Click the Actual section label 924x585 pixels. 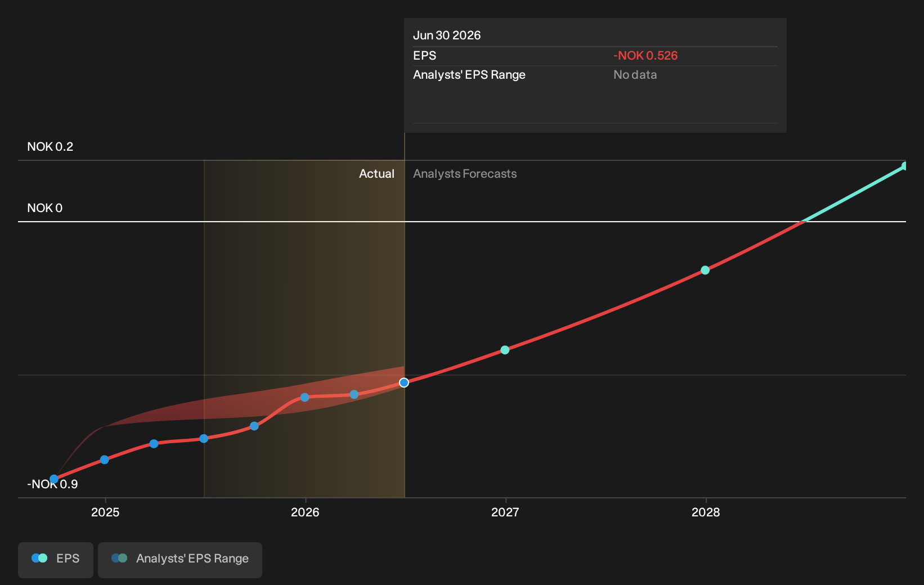click(376, 174)
